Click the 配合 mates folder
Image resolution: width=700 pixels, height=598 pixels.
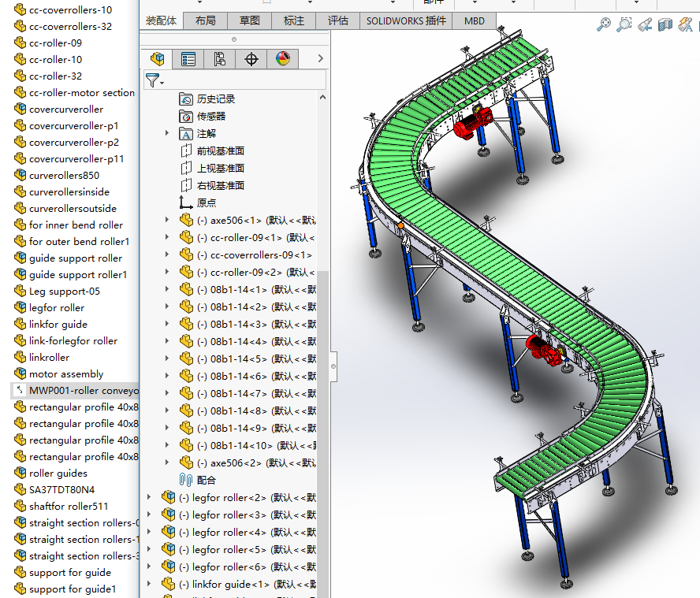(206, 480)
